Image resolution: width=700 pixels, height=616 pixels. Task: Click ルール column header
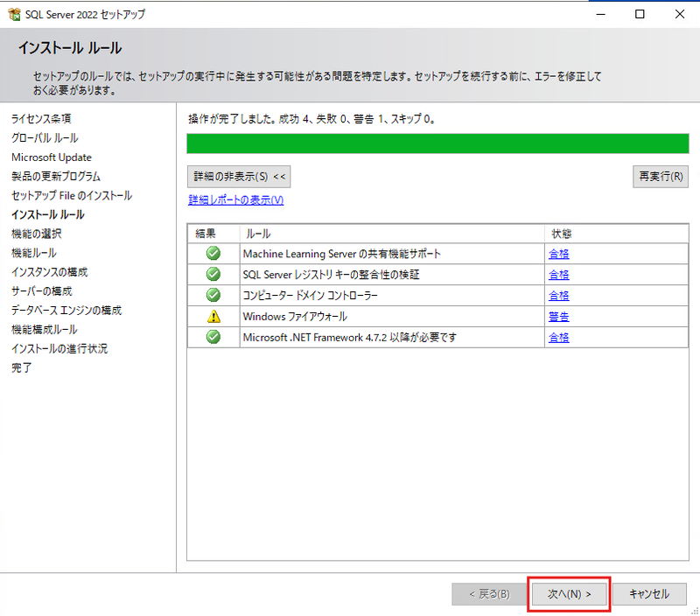pos(392,234)
